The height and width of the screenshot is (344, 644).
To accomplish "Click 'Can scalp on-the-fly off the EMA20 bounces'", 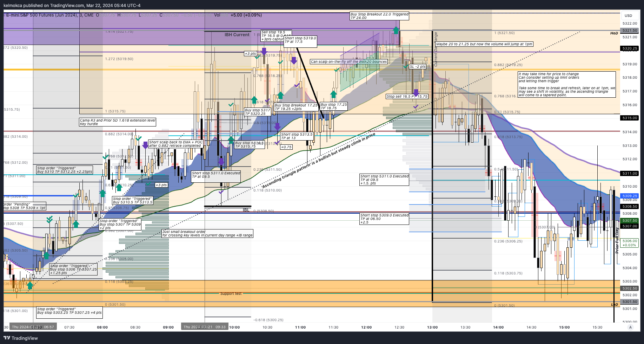I will 349,62.
